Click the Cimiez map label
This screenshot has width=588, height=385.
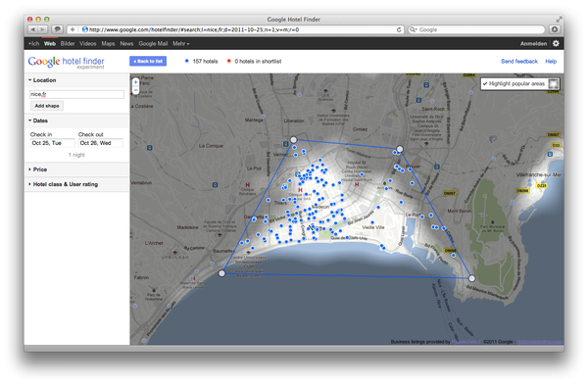pyautogui.click(x=360, y=129)
